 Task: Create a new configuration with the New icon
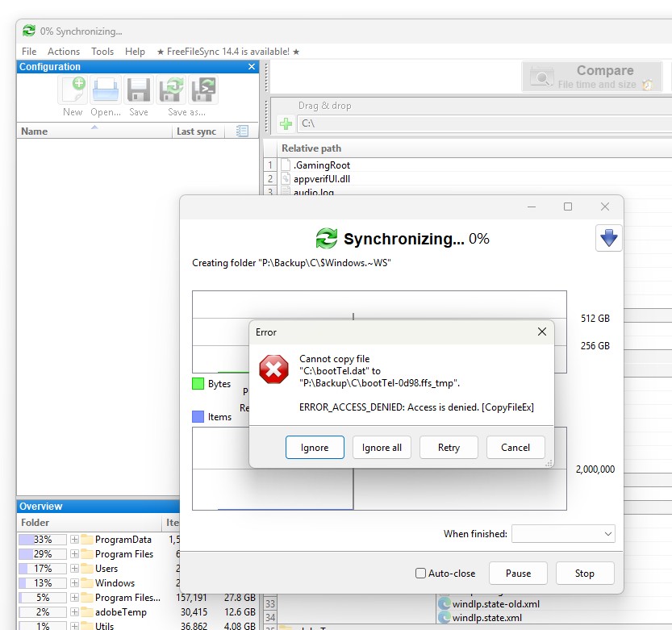72,90
